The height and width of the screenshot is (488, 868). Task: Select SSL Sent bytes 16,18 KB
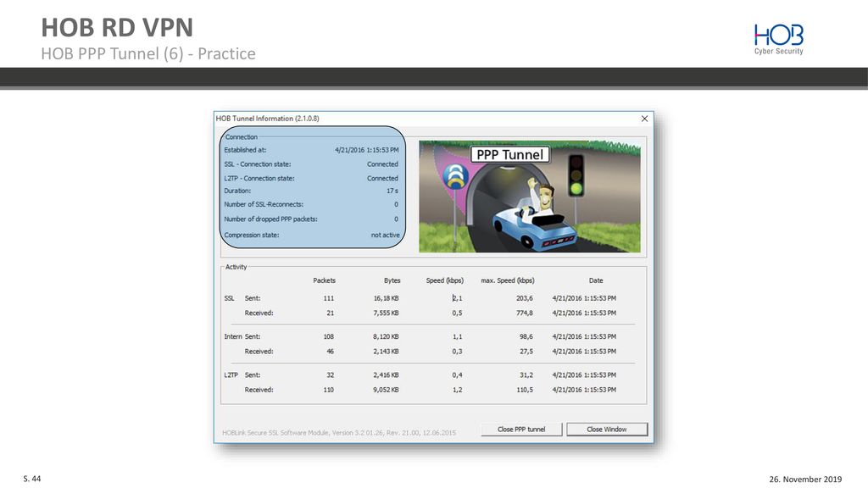(x=386, y=298)
